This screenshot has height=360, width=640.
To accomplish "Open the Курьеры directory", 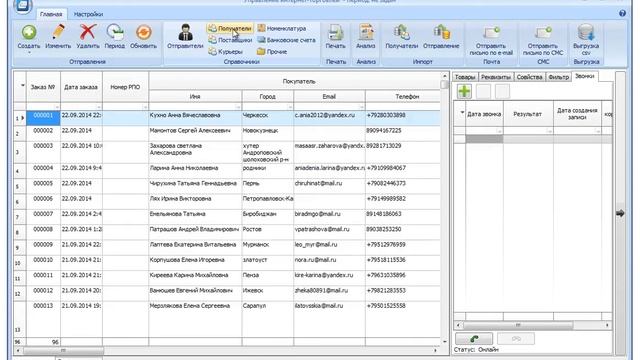I will click(x=225, y=52).
